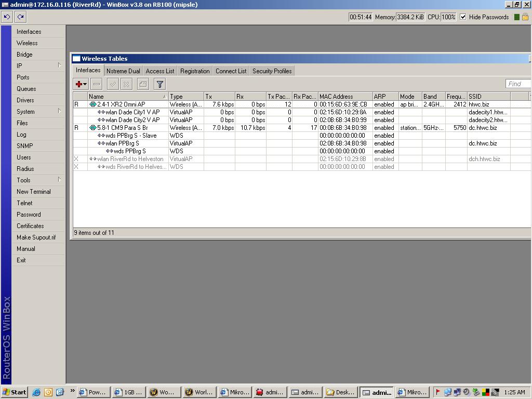Open Queues in the sidebar
Viewport: 532px width, 399px height.
coord(38,88)
